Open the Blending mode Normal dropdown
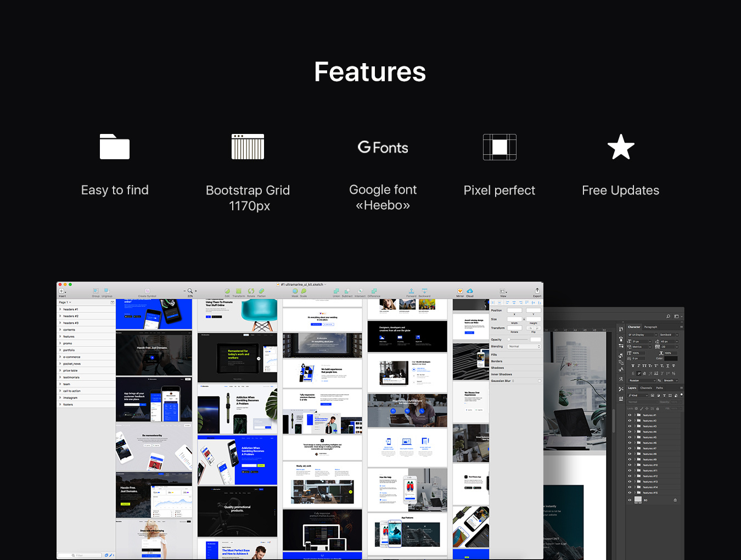The height and width of the screenshot is (560, 741). (524, 346)
